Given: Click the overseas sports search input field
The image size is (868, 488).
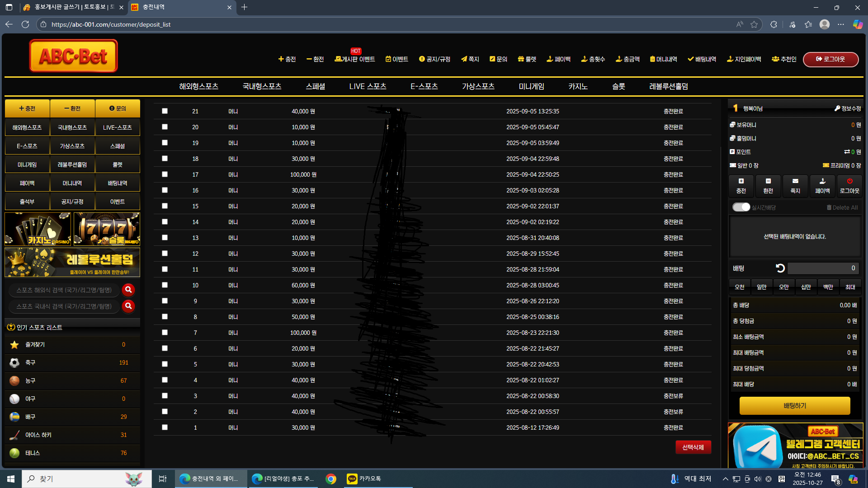Looking at the screenshot, I should coord(64,290).
